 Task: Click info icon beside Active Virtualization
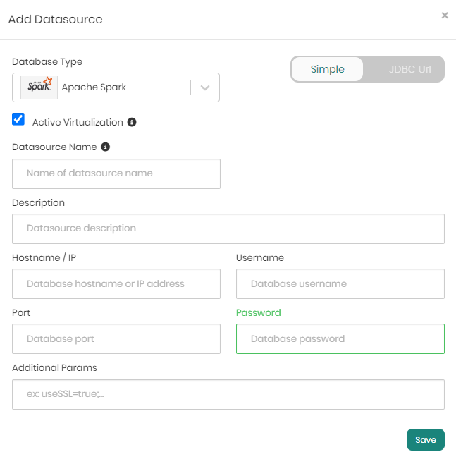[x=132, y=122]
